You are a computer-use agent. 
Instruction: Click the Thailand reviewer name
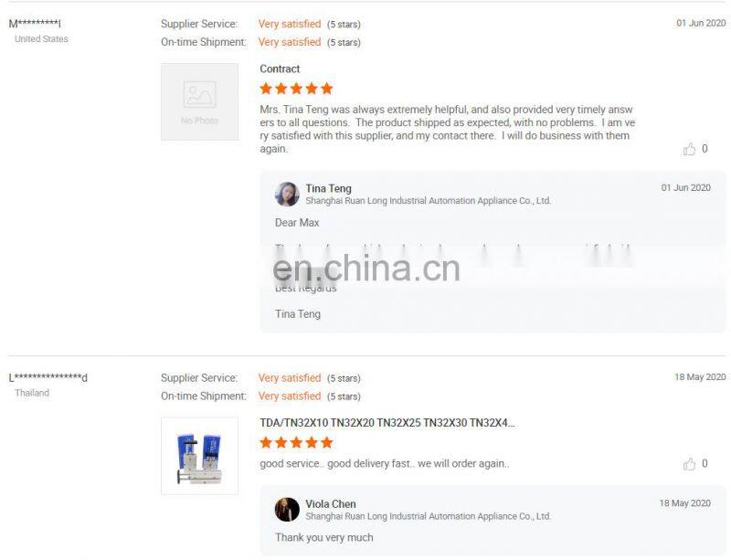(48, 377)
